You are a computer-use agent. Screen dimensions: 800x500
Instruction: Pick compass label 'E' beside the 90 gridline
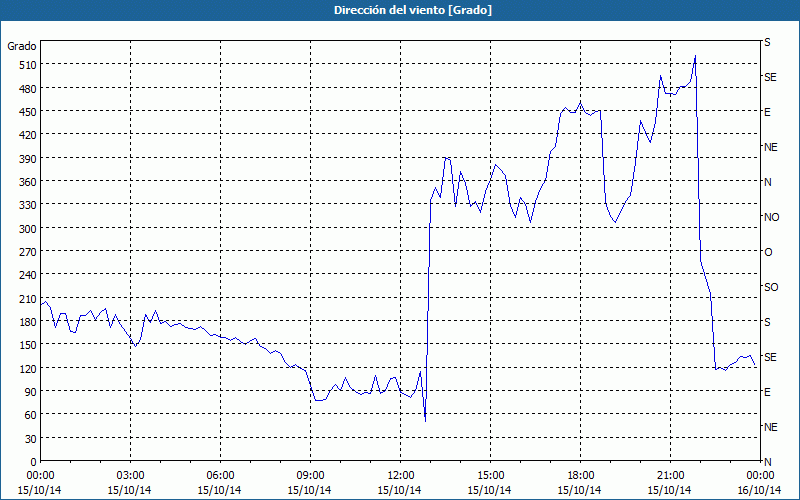tap(767, 392)
